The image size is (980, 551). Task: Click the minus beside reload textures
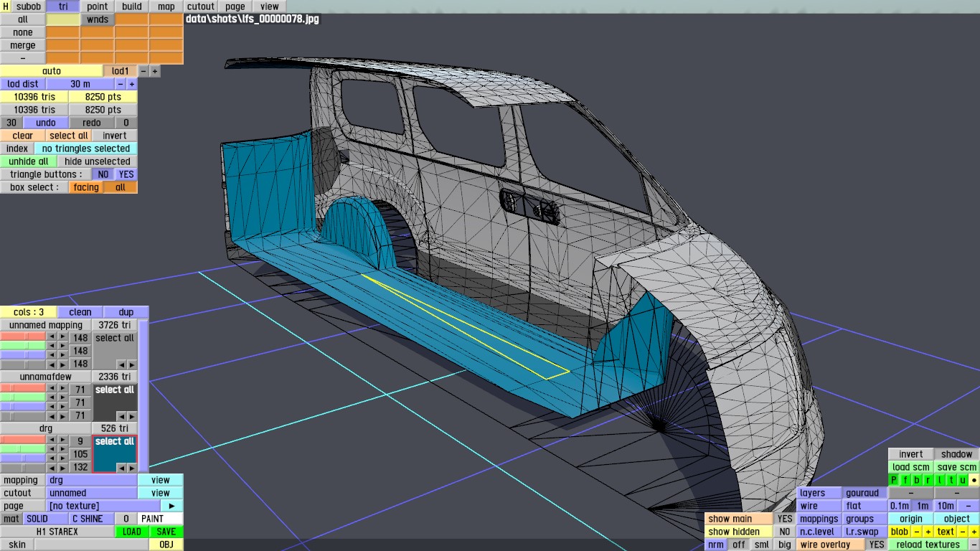pyautogui.click(x=974, y=545)
